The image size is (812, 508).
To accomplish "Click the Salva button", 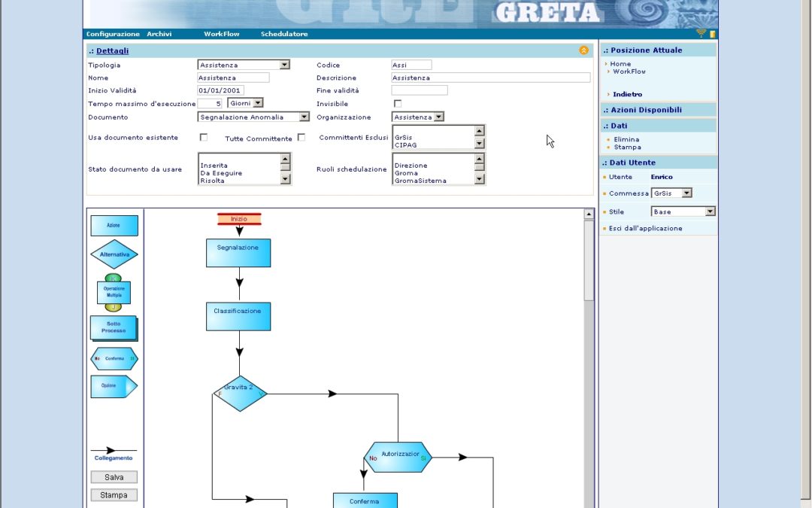I will tap(114, 477).
